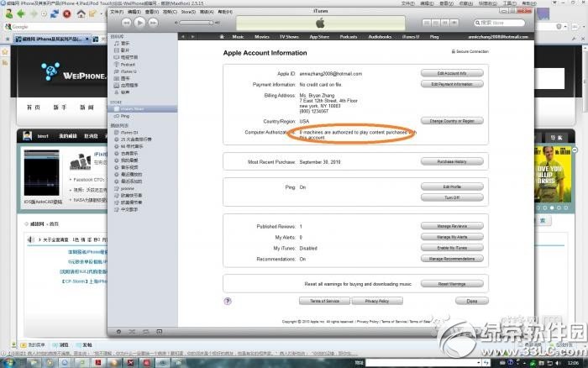
Task: Open the Podcasts tab
Action: 348,37
